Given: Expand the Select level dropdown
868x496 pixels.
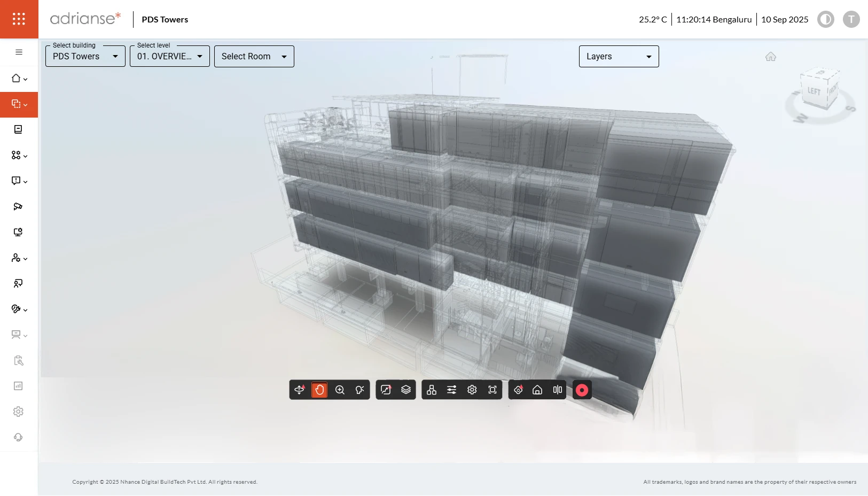Looking at the screenshot, I should 170,56.
